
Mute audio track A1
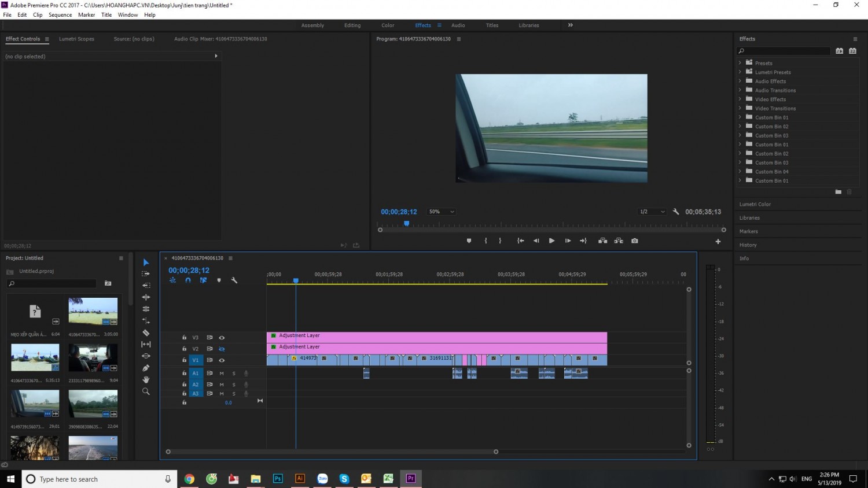point(221,374)
